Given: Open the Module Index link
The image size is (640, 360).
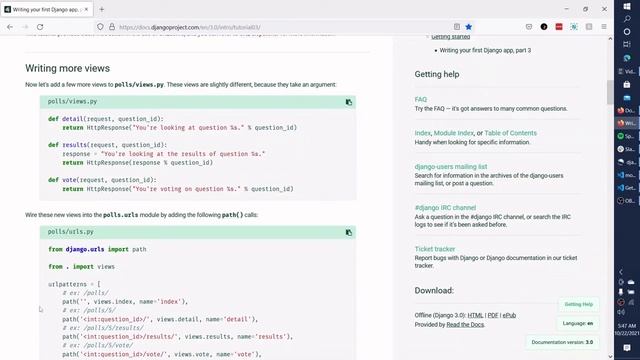Looking at the screenshot, I should [x=453, y=133].
